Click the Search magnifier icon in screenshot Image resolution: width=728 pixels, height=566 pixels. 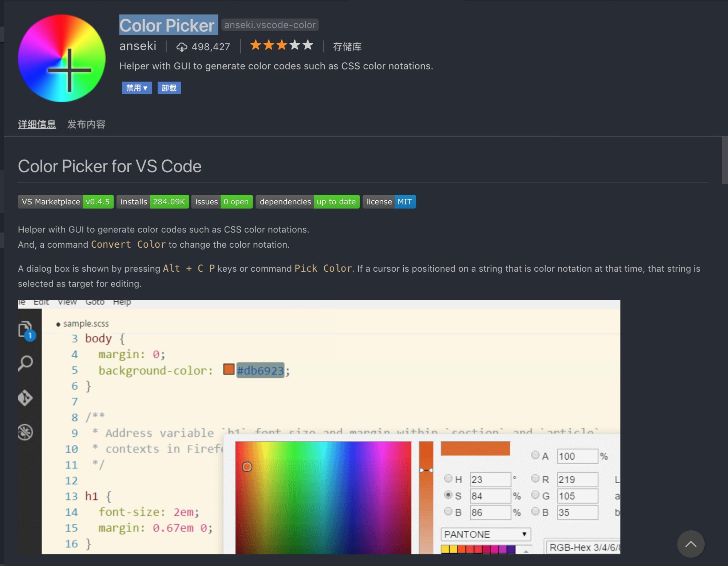point(25,363)
